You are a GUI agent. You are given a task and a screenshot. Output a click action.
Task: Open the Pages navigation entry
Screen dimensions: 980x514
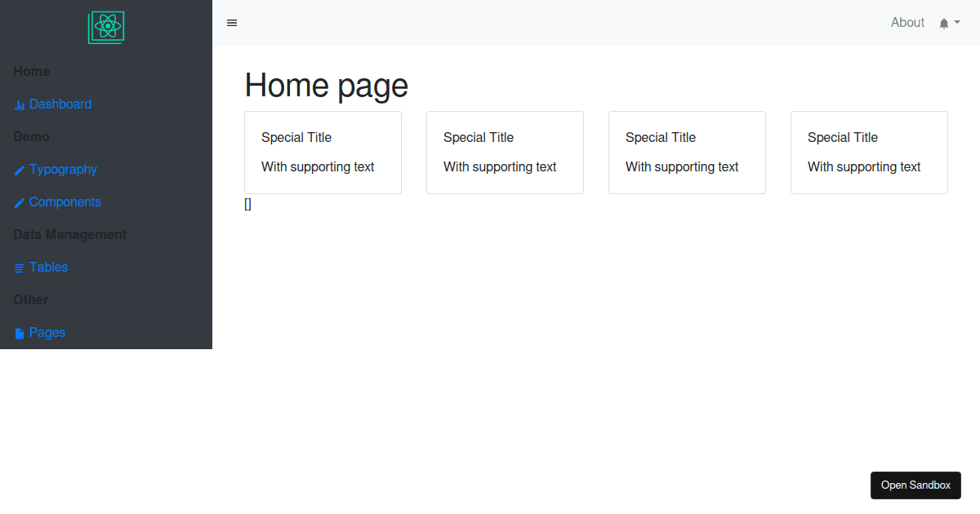click(47, 332)
